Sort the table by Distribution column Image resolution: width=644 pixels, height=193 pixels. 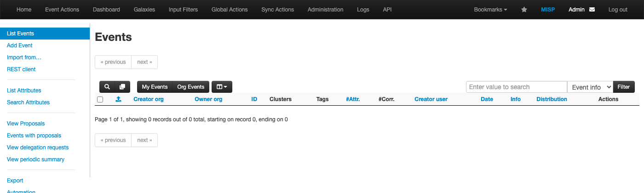click(x=552, y=99)
